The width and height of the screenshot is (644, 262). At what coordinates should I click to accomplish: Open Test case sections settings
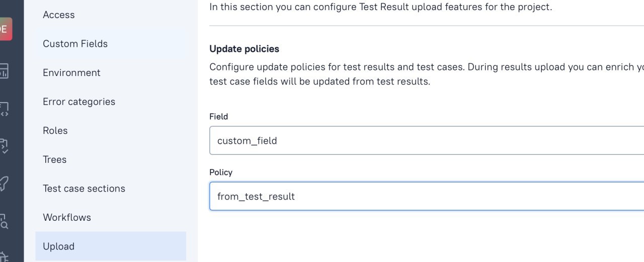(x=84, y=189)
